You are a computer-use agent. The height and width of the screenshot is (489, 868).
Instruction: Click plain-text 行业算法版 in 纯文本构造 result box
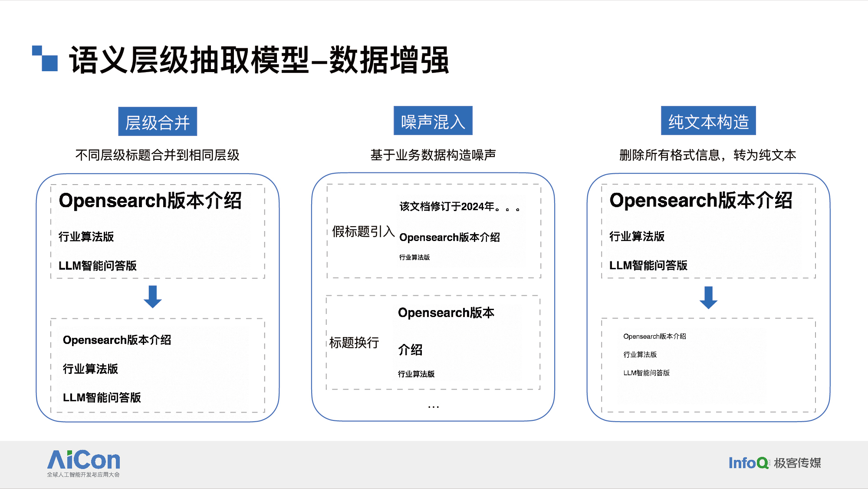(640, 354)
